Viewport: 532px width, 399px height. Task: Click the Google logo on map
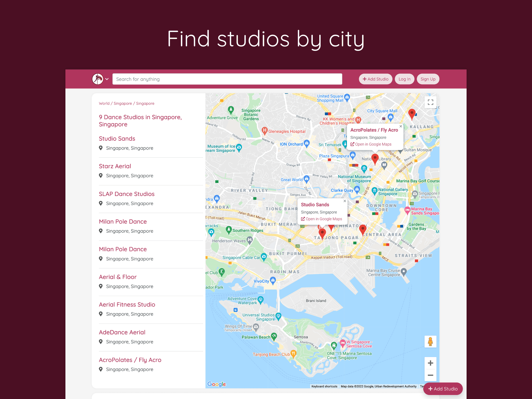pos(217,384)
